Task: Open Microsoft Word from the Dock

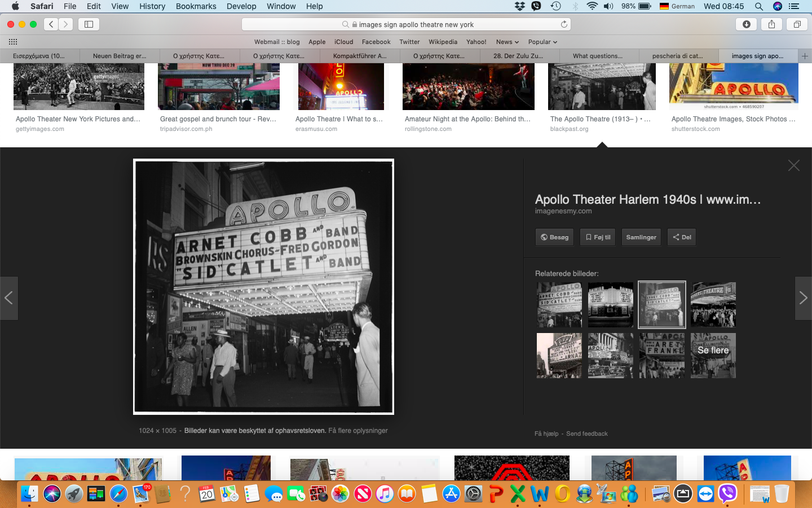Action: (x=540, y=494)
